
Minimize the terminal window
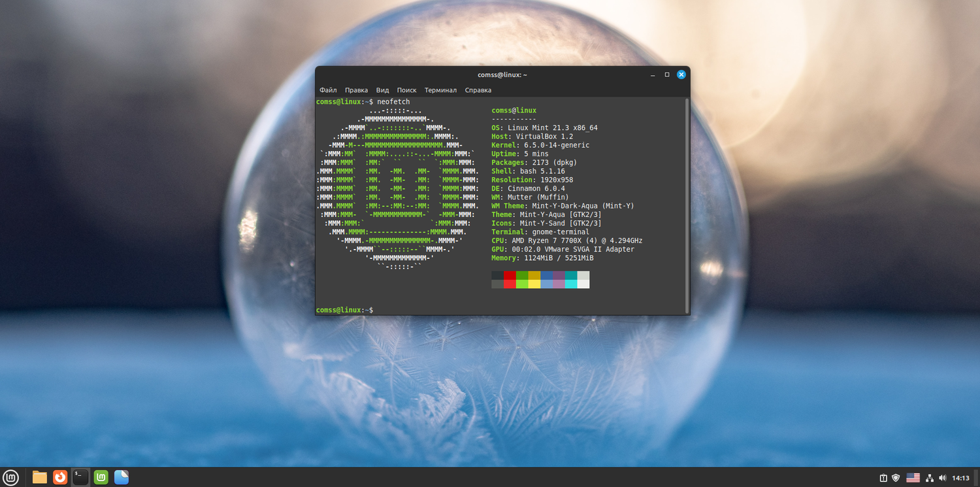click(653, 75)
